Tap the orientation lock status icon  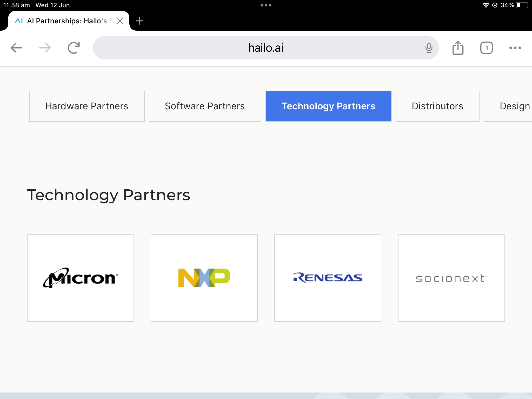[x=495, y=5]
